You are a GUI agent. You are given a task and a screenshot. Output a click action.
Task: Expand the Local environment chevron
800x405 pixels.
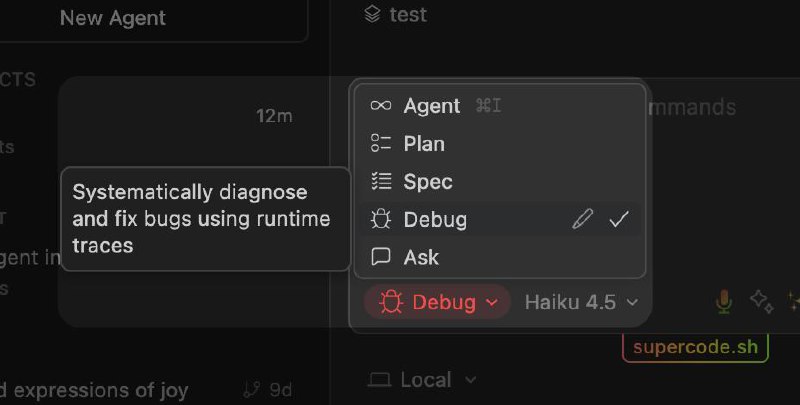[471, 380]
